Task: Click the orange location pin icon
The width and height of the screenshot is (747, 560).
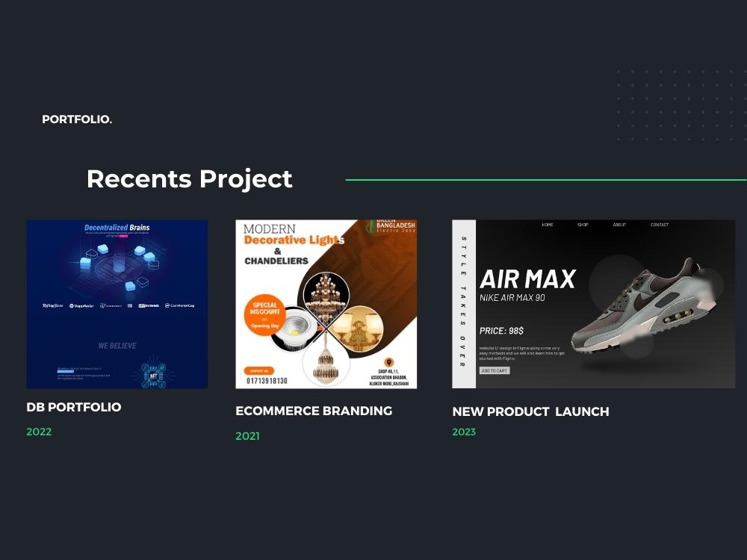Action: pyautogui.click(x=388, y=363)
